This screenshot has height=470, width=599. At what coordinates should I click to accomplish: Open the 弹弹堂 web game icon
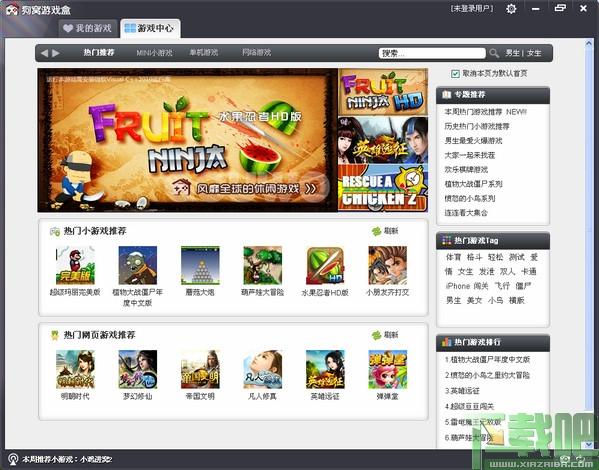coord(387,369)
